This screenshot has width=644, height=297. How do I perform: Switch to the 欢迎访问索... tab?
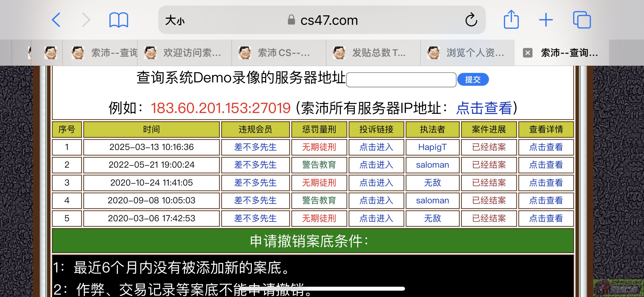[185, 53]
